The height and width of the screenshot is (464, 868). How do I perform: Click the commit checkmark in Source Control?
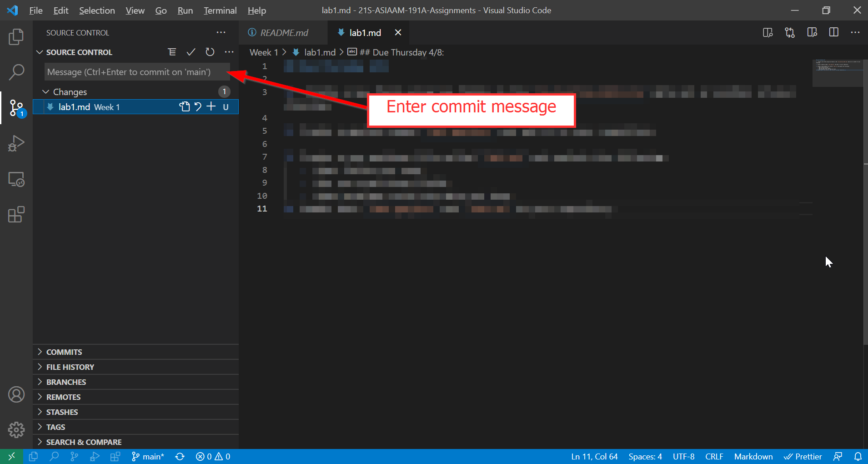point(191,52)
